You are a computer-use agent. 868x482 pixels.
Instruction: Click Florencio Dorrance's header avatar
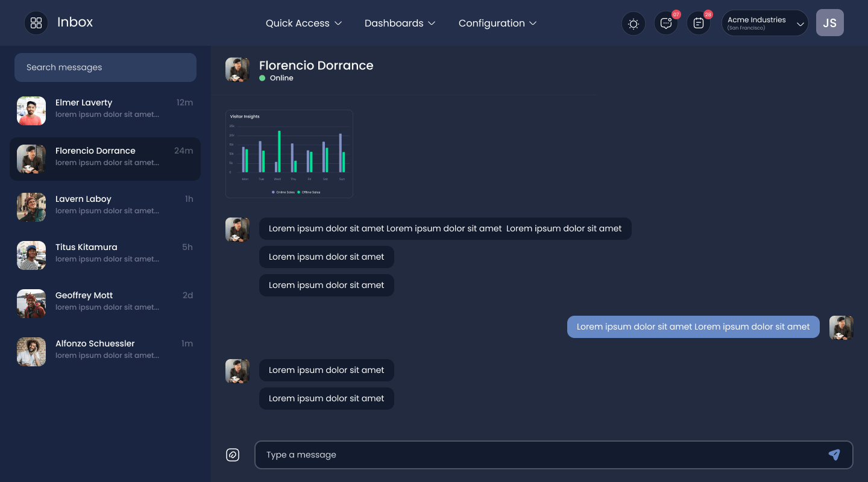[x=237, y=70]
